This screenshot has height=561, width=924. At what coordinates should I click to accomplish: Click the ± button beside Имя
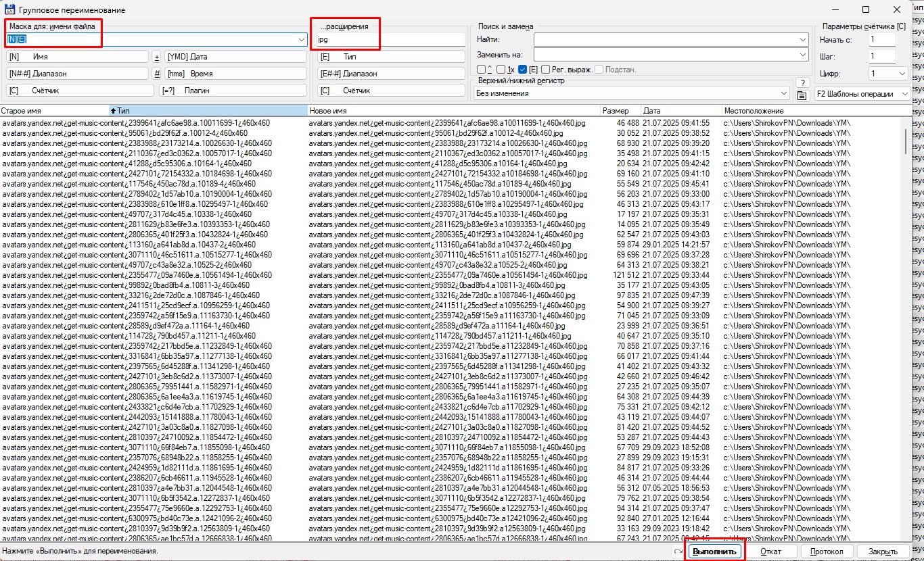pyautogui.click(x=156, y=57)
